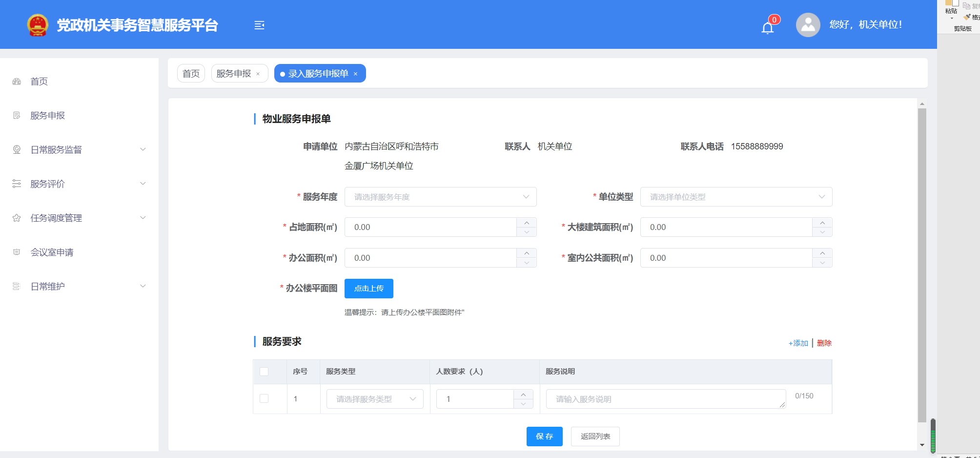Click the 保存 button
This screenshot has height=458, width=980.
pyautogui.click(x=544, y=437)
